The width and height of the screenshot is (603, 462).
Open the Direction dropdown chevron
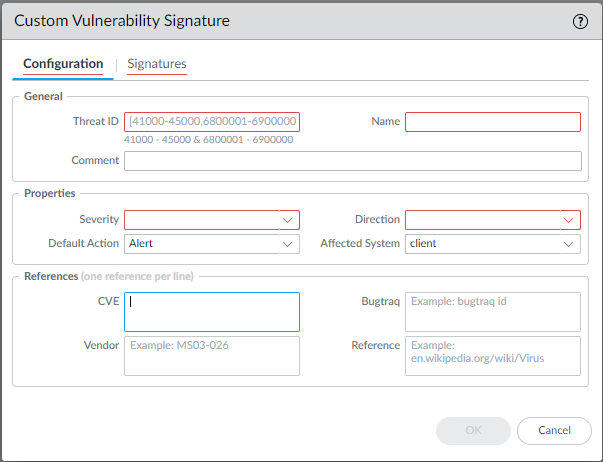click(x=569, y=220)
